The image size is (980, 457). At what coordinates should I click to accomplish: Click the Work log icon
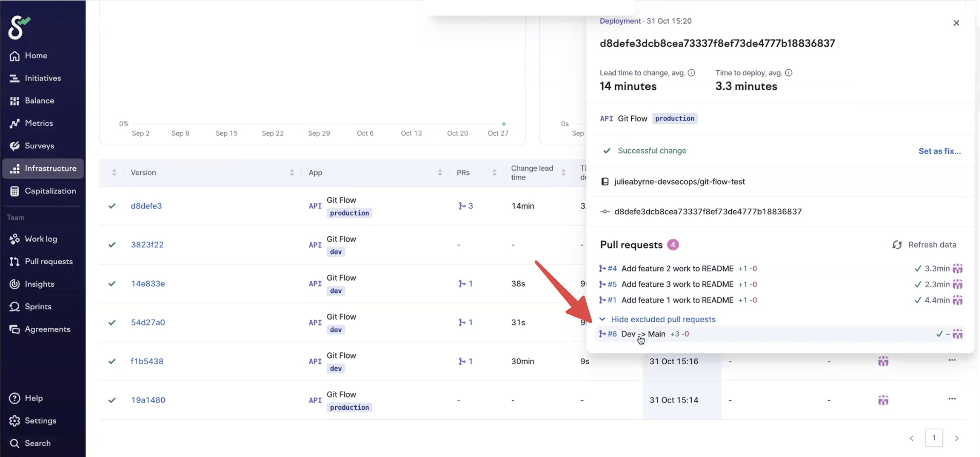pyautogui.click(x=15, y=239)
